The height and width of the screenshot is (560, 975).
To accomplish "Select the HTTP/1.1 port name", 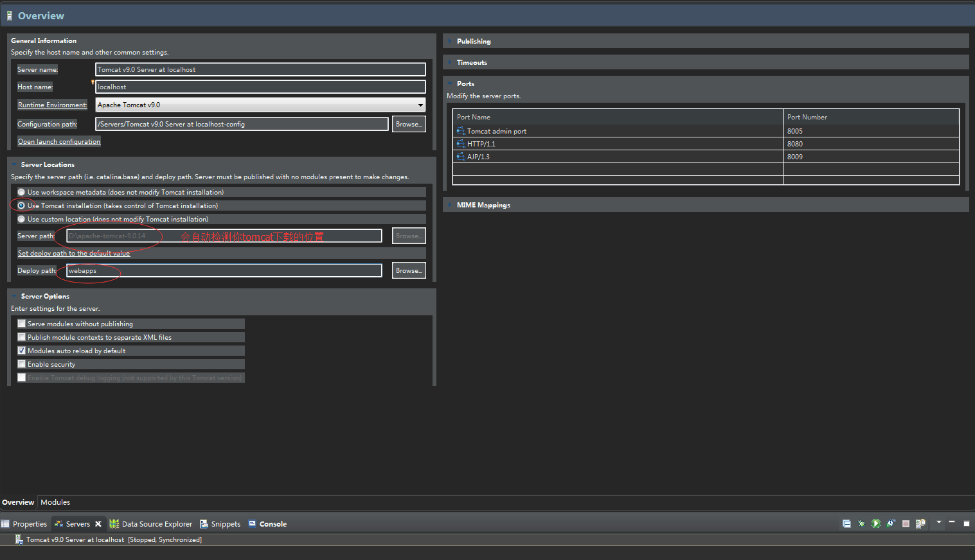I will [481, 144].
